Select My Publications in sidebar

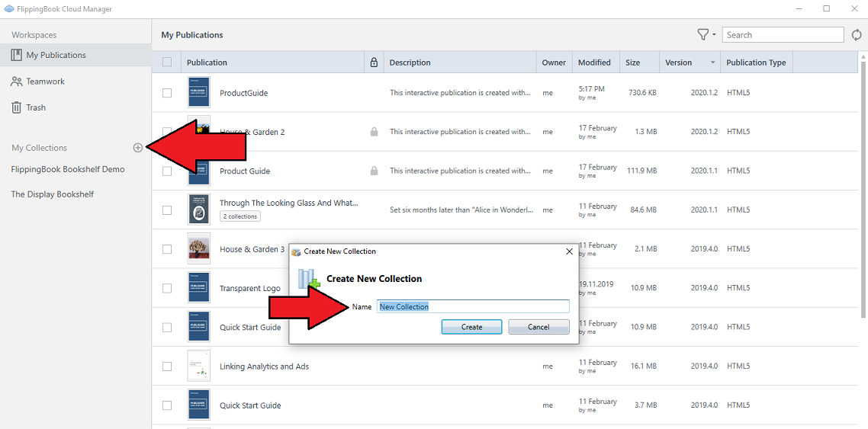(76, 56)
